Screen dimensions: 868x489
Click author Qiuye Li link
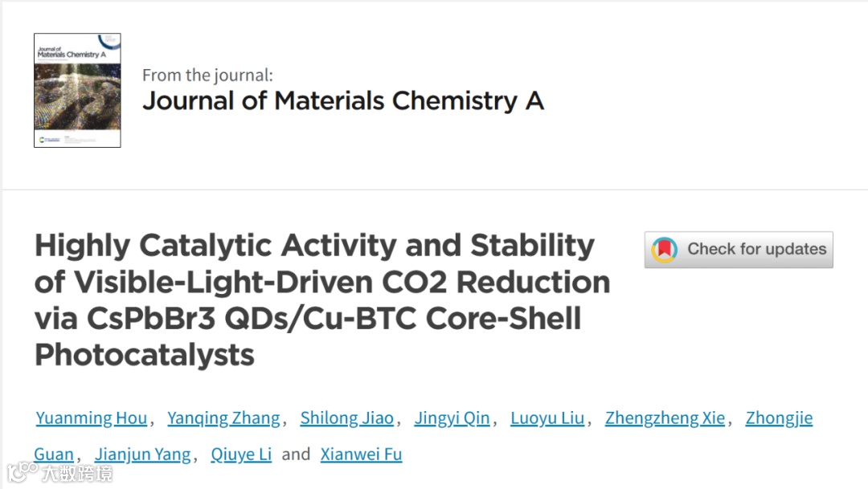(241, 455)
